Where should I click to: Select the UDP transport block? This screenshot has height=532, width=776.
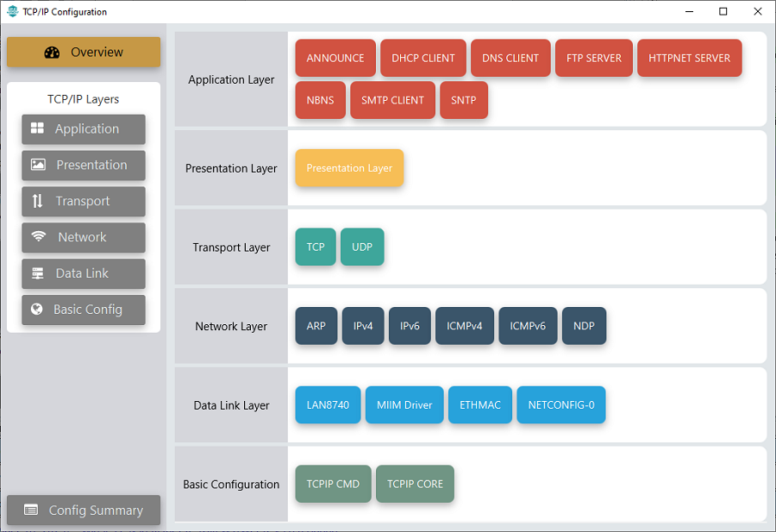pos(362,247)
